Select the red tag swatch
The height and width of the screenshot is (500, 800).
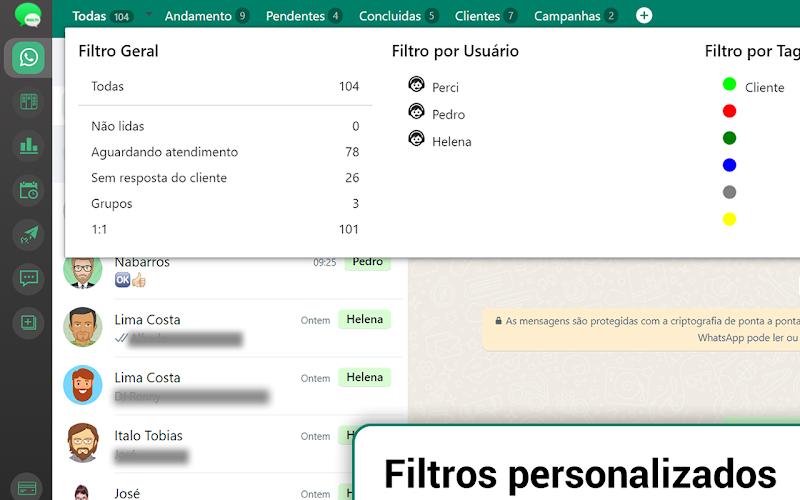click(730, 111)
